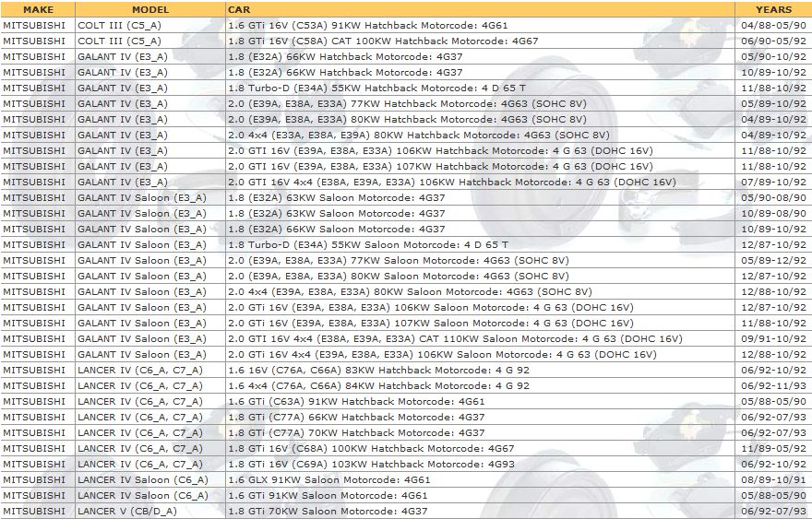Screen dimensions: 812x519
Task: Select the 2.0 (E39A, E38A, E33A) 80KW Saloon cell
Action: (x=480, y=276)
